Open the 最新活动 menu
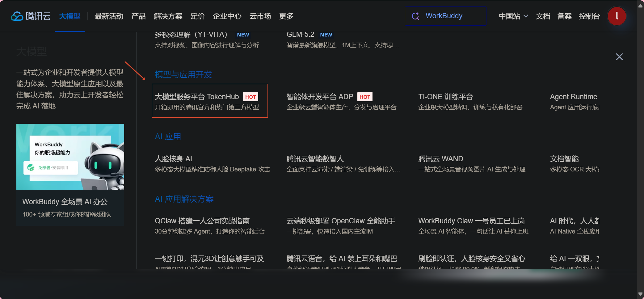The width and height of the screenshot is (644, 299). pyautogui.click(x=109, y=16)
